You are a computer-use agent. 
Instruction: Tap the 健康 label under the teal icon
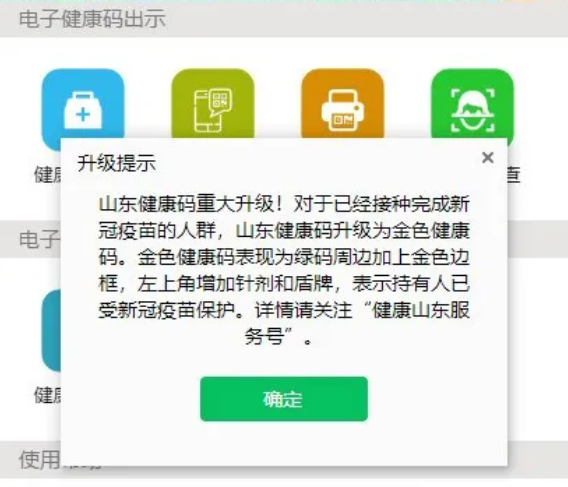tap(47, 395)
